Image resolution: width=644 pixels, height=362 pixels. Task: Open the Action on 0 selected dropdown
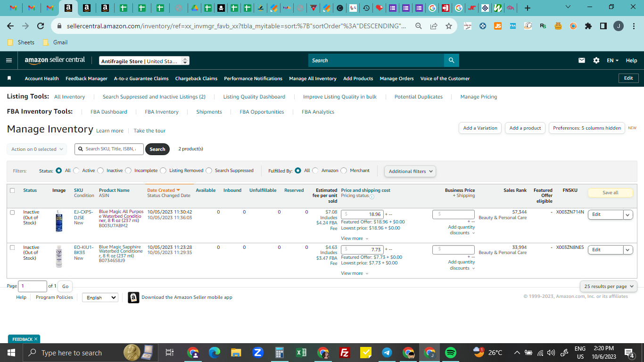(x=37, y=149)
